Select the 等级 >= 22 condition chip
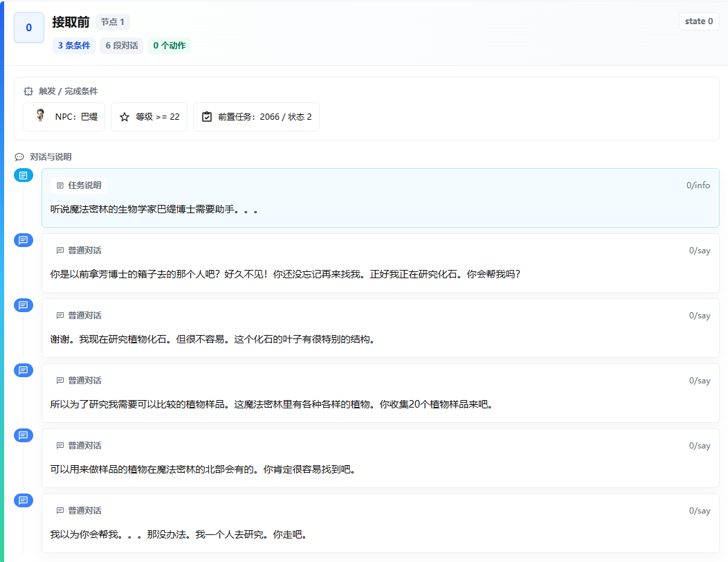 coord(149,117)
